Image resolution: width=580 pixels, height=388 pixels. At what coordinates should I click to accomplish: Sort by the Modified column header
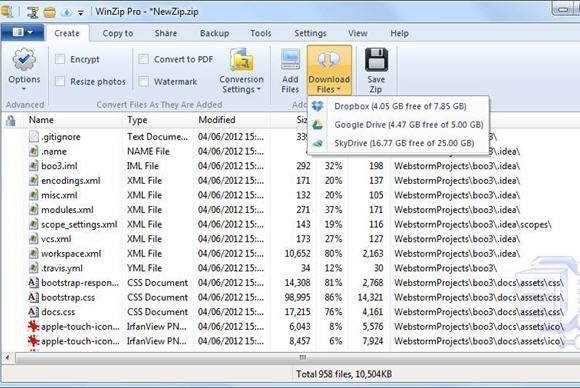[231, 120]
